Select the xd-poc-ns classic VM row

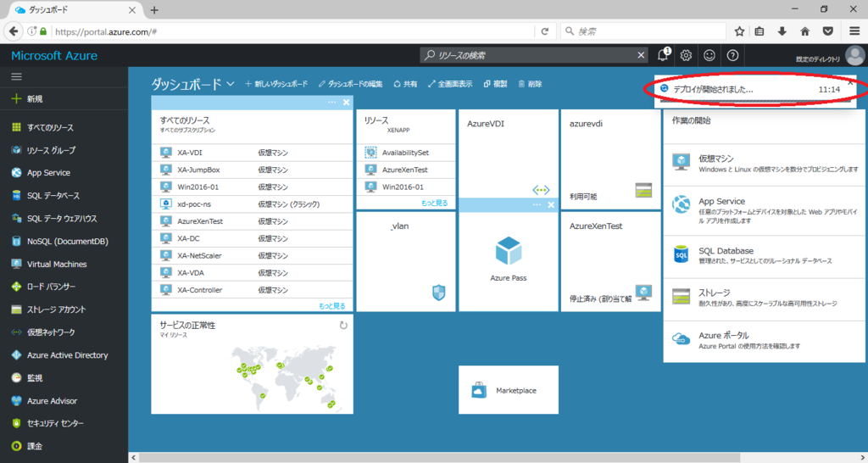(x=252, y=204)
